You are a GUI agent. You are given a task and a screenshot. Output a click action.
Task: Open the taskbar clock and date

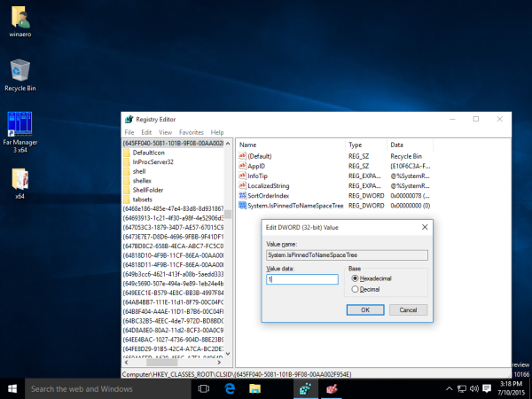(511, 389)
